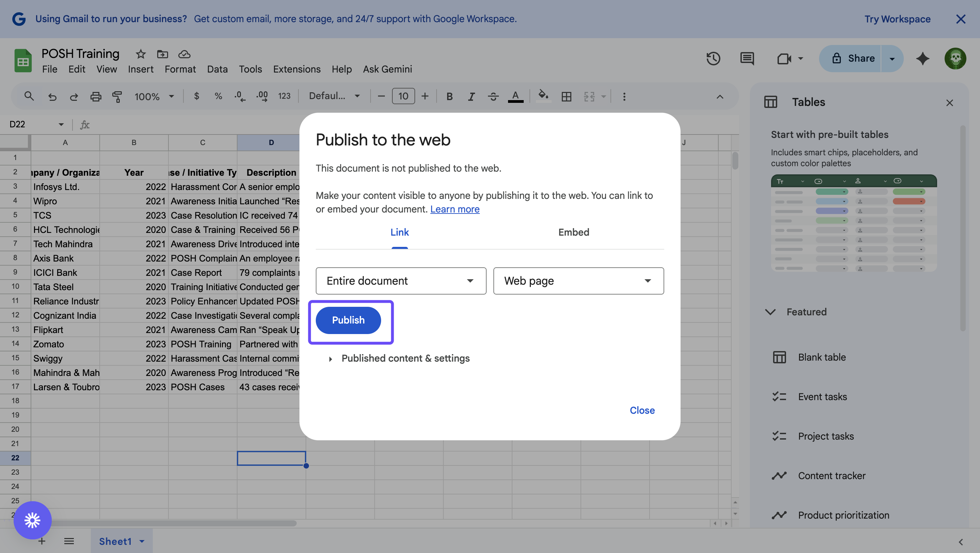980x553 pixels.
Task: Switch to the Embed tab
Action: pos(573,232)
